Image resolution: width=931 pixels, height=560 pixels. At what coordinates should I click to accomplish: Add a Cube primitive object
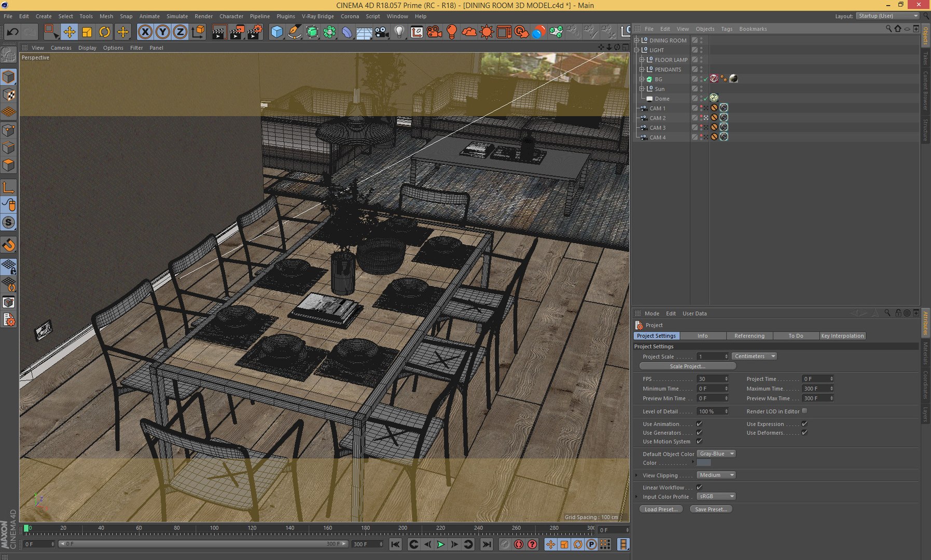276,32
